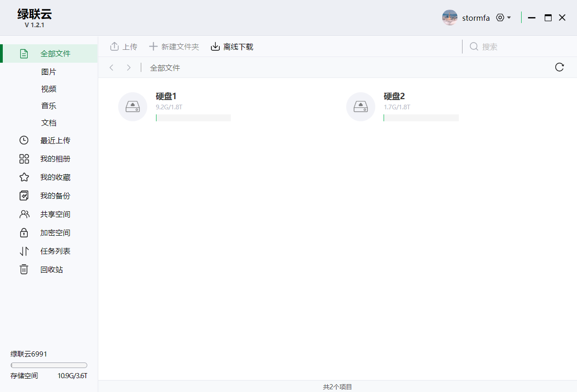Select 全部文件 in the sidebar
The width and height of the screenshot is (577, 392).
(x=49, y=53)
